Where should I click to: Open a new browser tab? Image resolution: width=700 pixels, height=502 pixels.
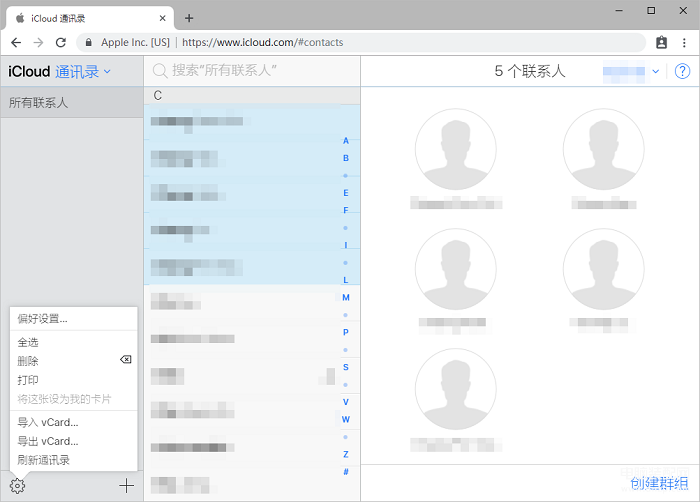pyautogui.click(x=189, y=18)
